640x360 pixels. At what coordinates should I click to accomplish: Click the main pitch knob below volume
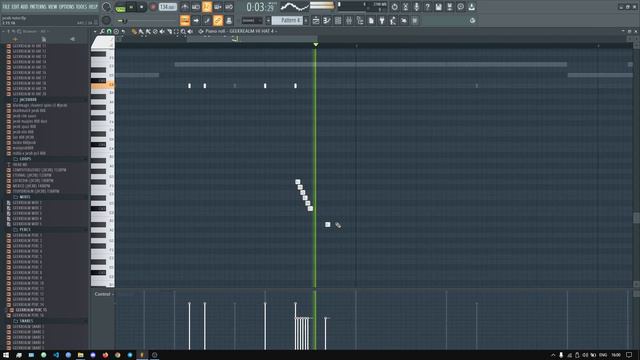(106, 20)
